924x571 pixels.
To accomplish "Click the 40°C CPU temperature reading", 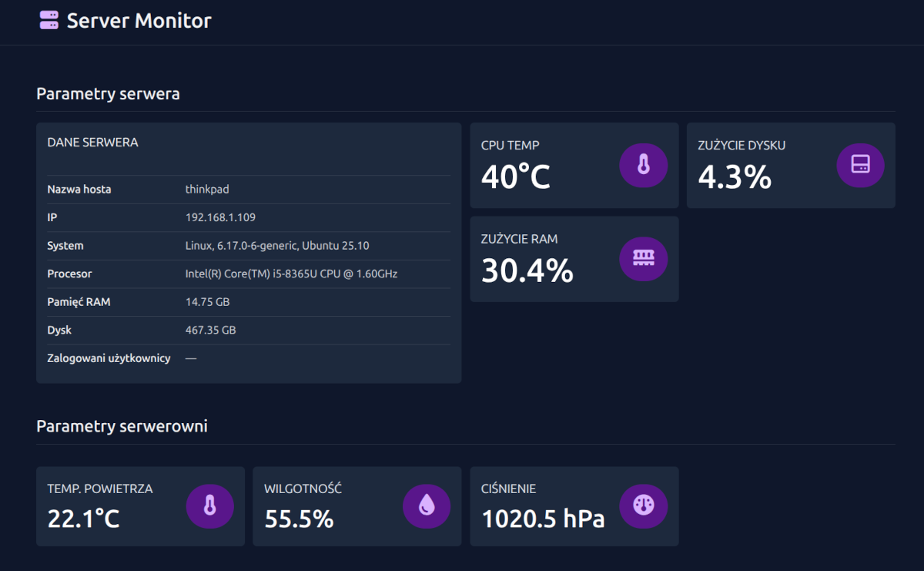I will point(514,178).
